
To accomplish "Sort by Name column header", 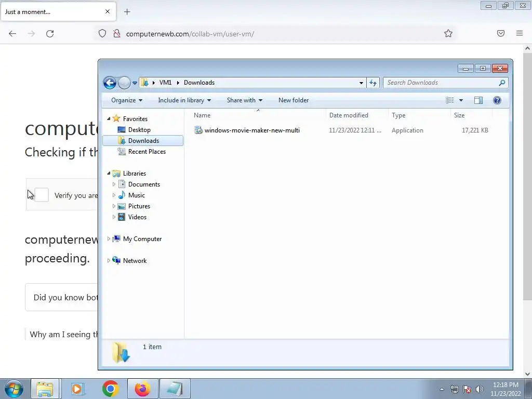I will coord(202,115).
